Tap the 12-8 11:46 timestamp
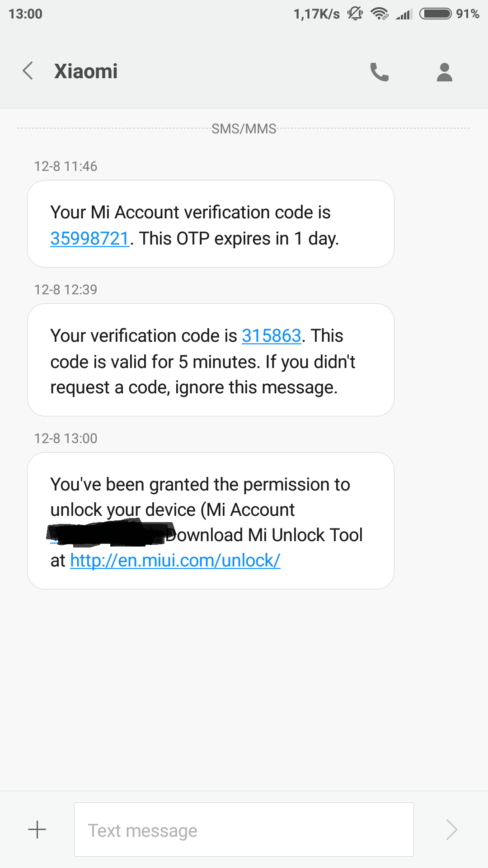Image resolution: width=488 pixels, height=868 pixels. pos(66,166)
